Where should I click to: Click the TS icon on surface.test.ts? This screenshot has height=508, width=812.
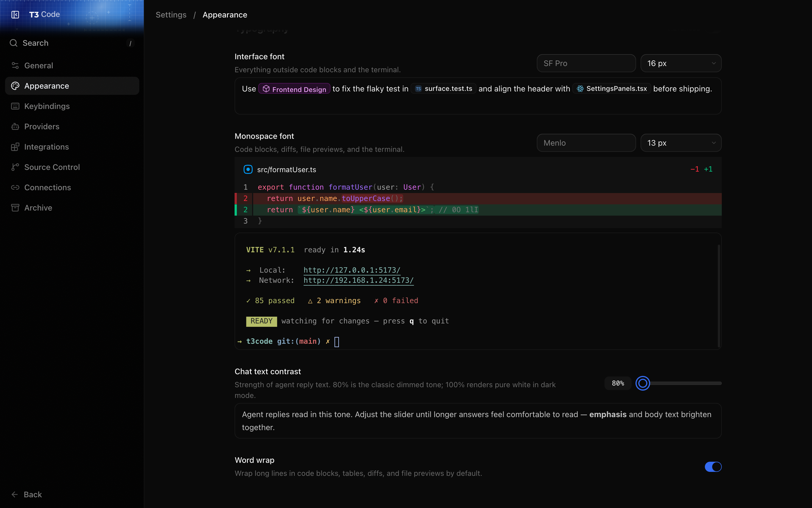click(x=418, y=89)
